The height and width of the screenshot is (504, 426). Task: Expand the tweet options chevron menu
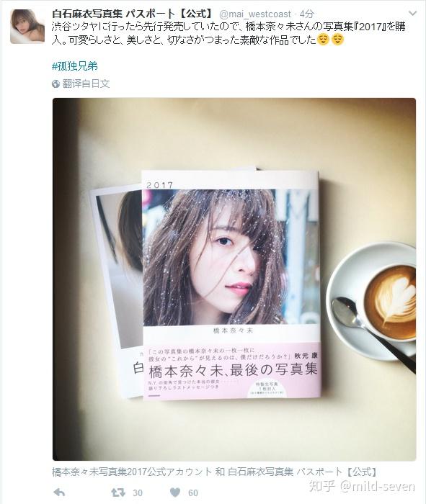click(412, 14)
